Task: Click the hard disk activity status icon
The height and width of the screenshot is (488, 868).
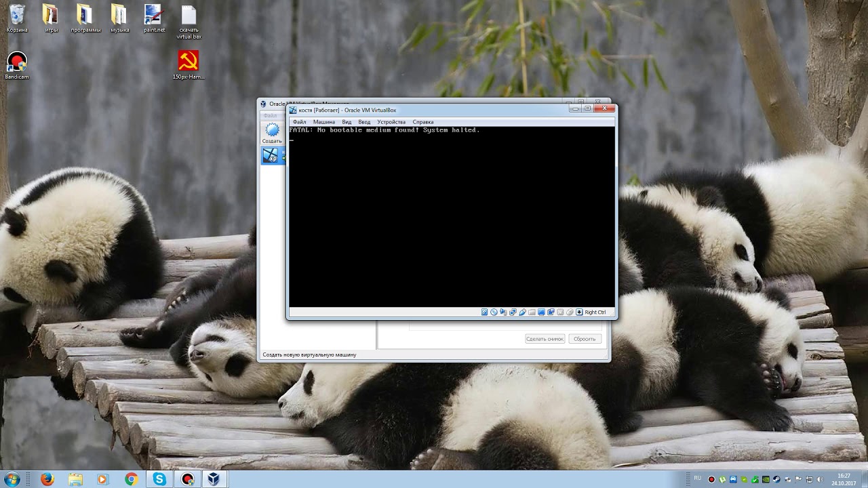Action: click(x=484, y=312)
